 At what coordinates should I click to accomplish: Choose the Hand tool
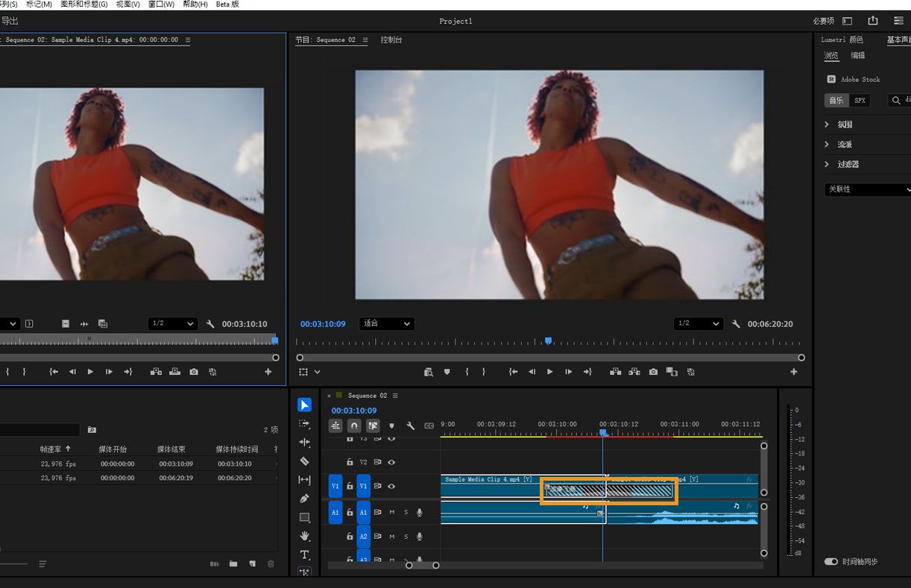[304, 536]
